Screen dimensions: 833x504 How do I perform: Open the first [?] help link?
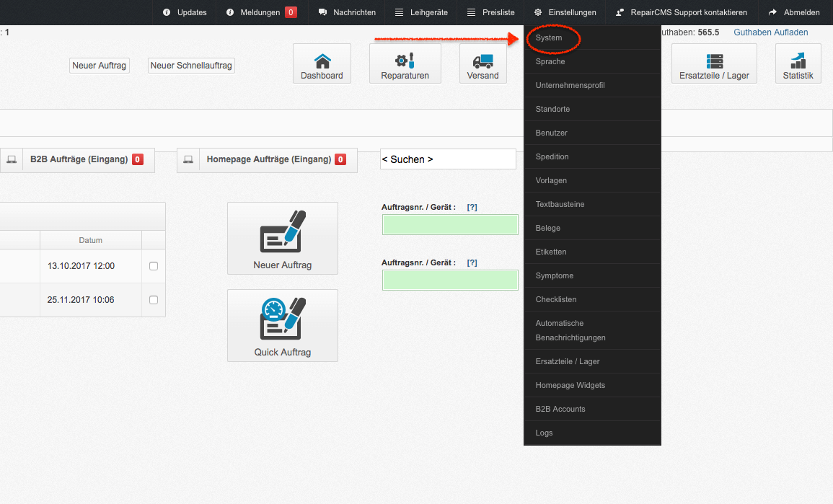(472, 207)
